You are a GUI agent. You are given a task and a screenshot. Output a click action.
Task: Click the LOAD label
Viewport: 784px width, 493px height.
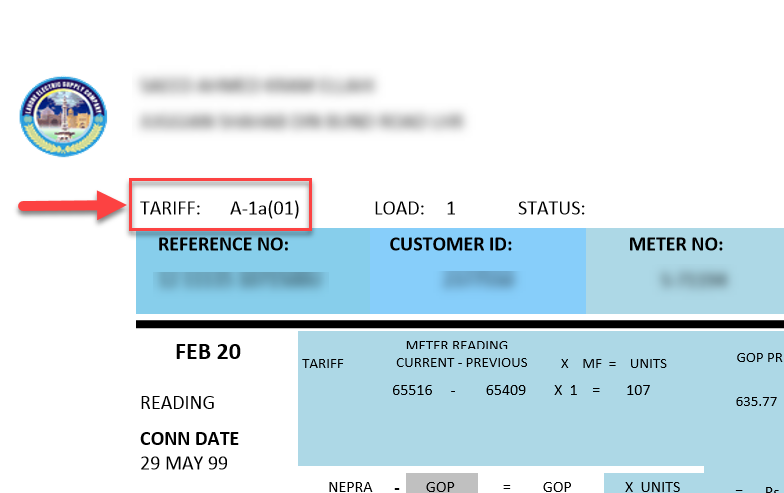click(399, 208)
